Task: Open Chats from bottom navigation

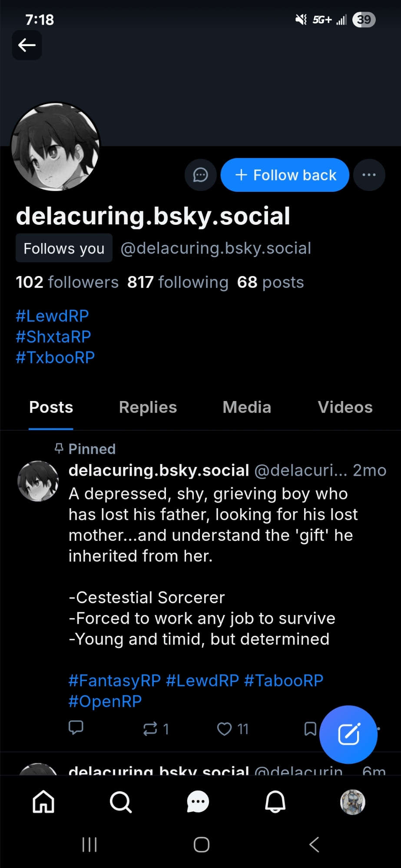Action: (x=198, y=802)
